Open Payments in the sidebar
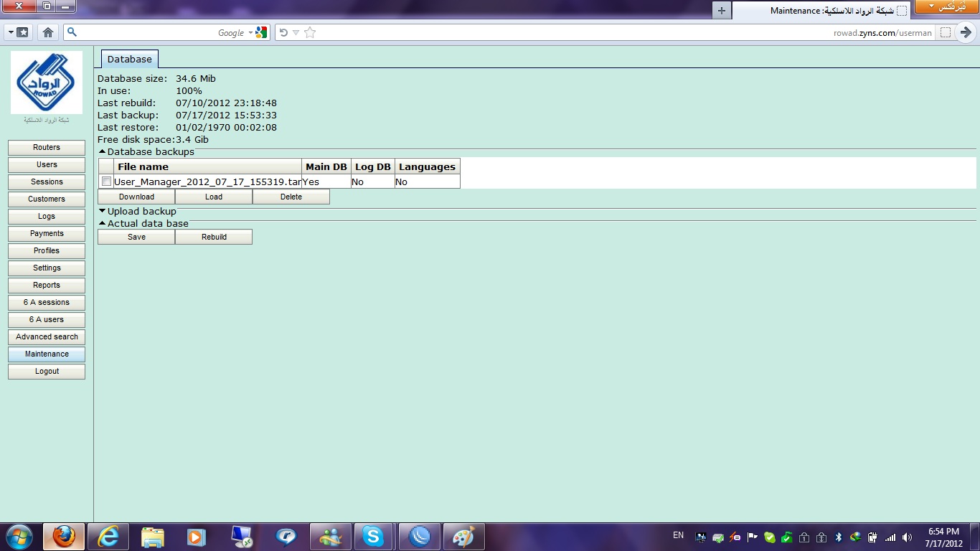 (47, 234)
